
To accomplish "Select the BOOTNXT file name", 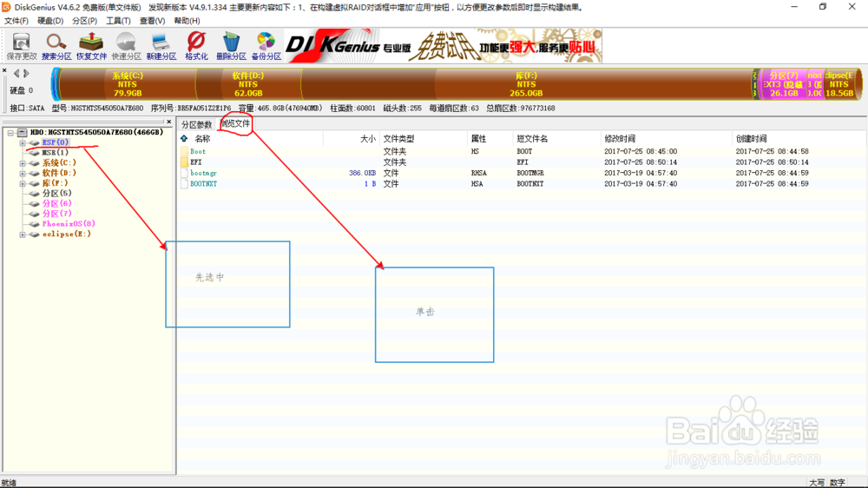I will 203,184.
